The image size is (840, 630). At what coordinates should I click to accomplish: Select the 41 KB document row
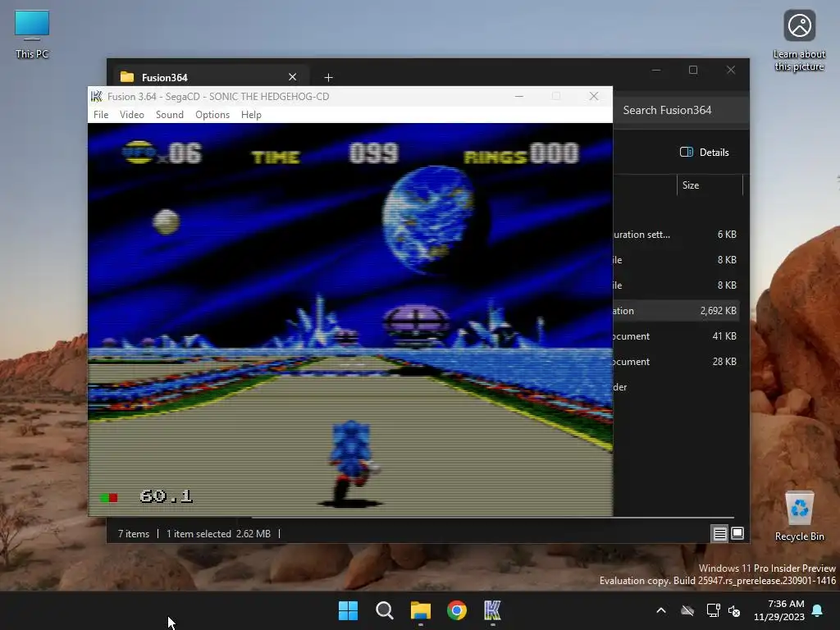click(x=676, y=336)
